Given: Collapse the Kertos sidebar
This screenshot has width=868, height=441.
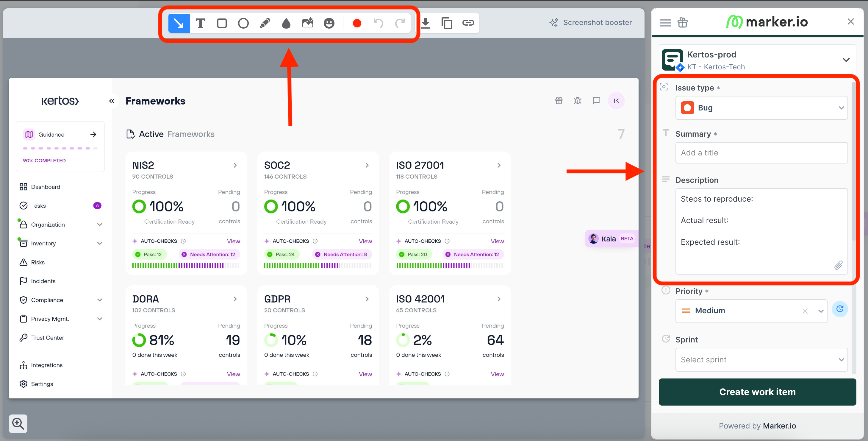Looking at the screenshot, I should [112, 101].
